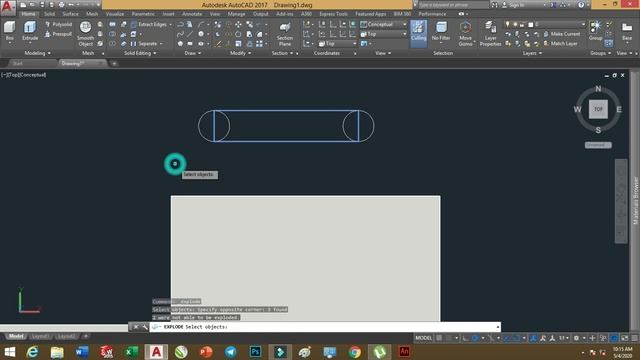640x360 pixels.
Task: Switch to the Visualize ribbon tab
Action: (x=115, y=14)
